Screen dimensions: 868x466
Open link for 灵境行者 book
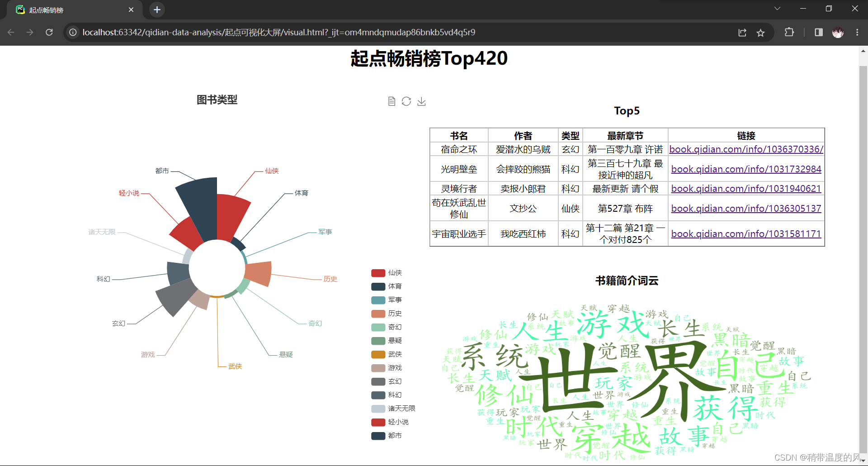pyautogui.click(x=746, y=189)
